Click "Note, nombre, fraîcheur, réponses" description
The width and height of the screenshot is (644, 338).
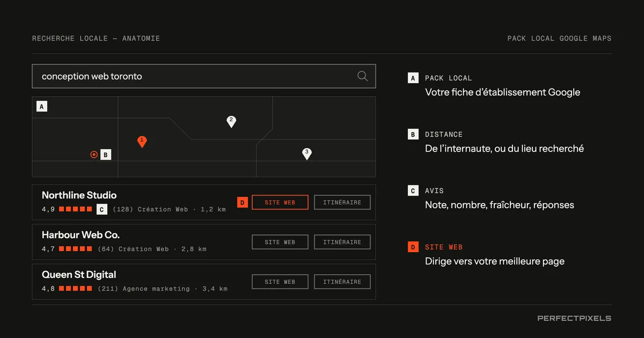point(500,205)
